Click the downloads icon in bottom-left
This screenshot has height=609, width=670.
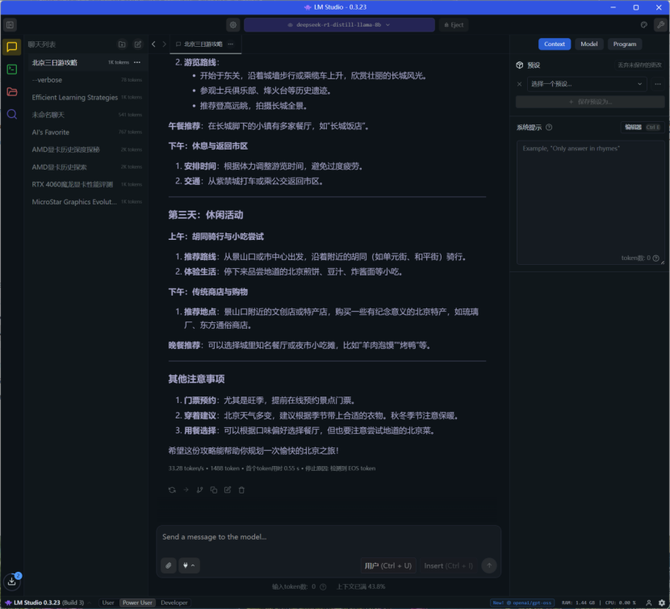[x=12, y=581]
